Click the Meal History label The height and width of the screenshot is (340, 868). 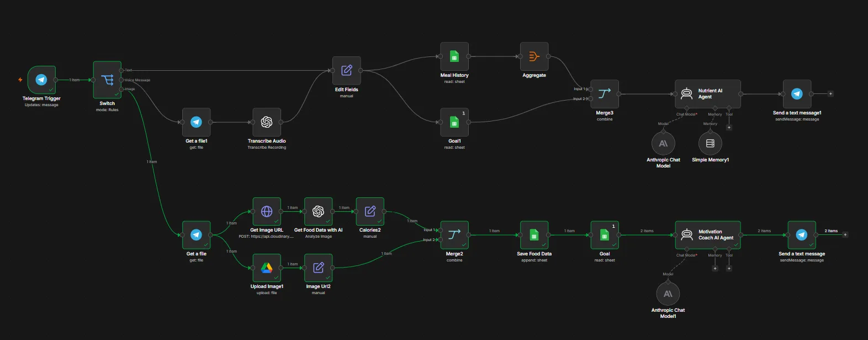454,75
